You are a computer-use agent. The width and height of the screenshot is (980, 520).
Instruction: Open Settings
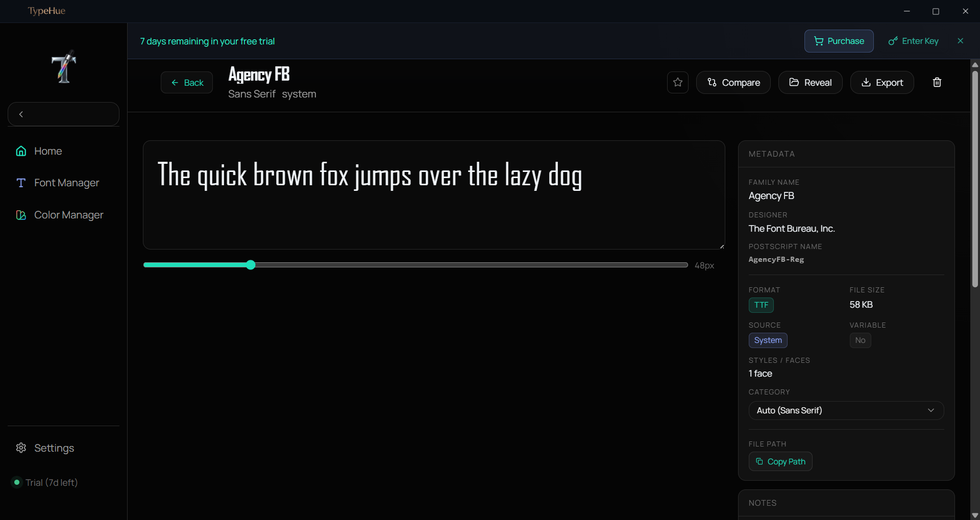tap(54, 448)
